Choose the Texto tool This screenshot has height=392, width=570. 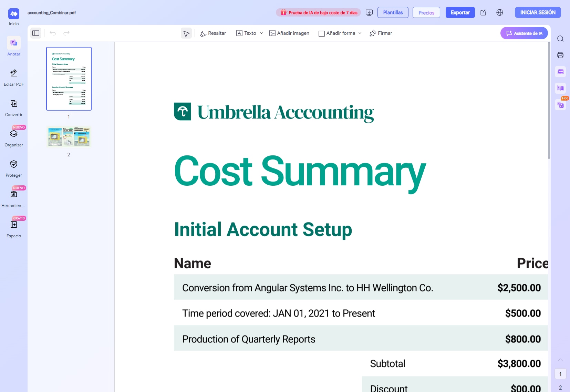pyautogui.click(x=246, y=33)
